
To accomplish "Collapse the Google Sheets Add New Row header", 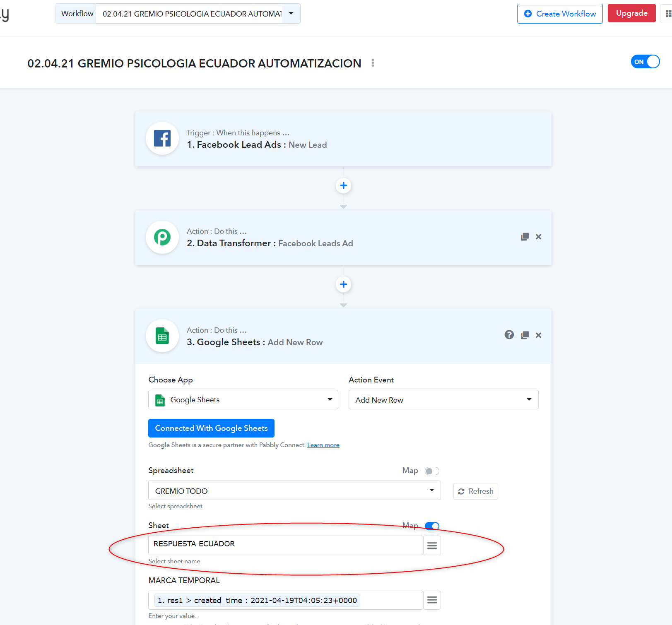I will 343,336.
